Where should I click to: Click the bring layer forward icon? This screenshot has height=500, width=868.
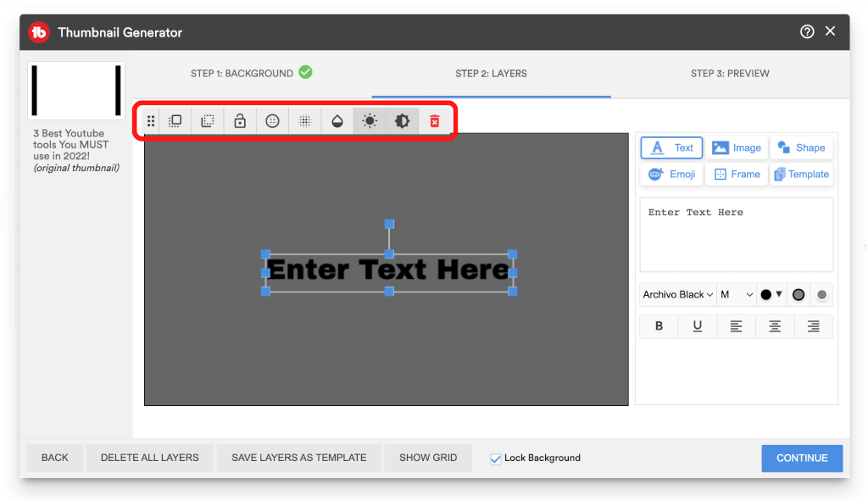pos(175,121)
